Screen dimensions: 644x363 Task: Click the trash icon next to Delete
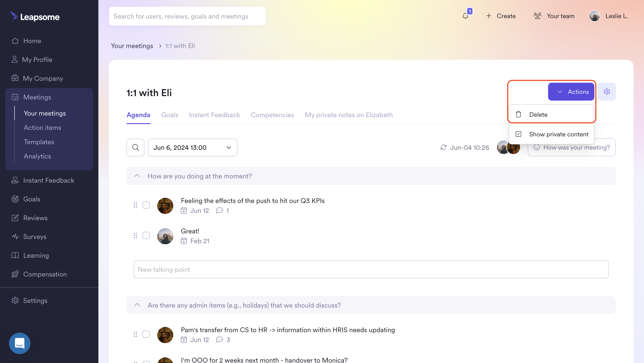(x=519, y=114)
